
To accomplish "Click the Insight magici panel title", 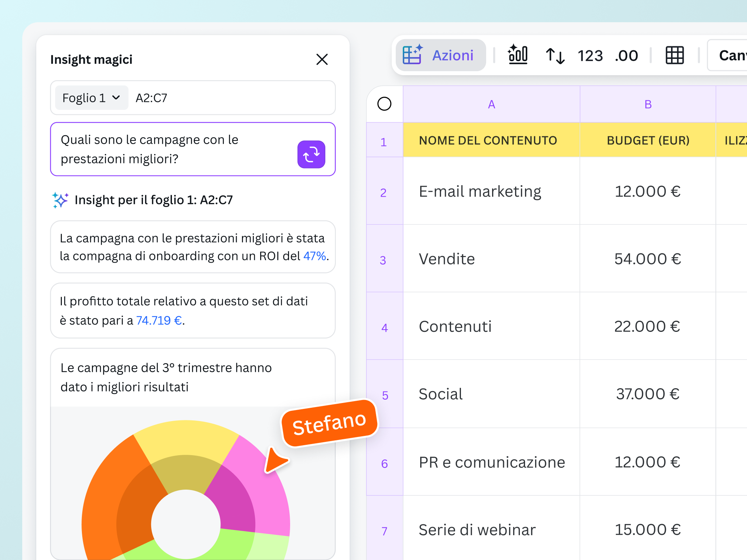I will coord(91,59).
